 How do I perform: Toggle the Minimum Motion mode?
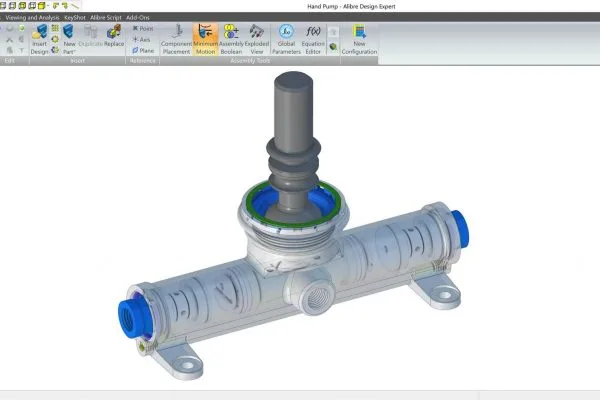click(x=205, y=39)
